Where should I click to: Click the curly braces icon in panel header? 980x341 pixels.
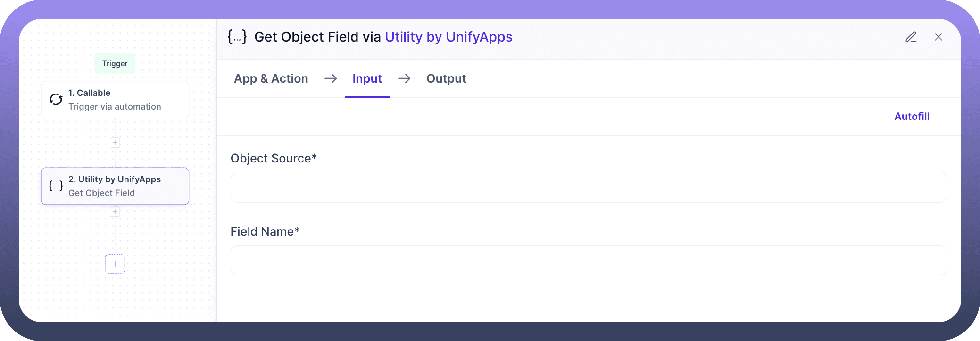pos(237,37)
